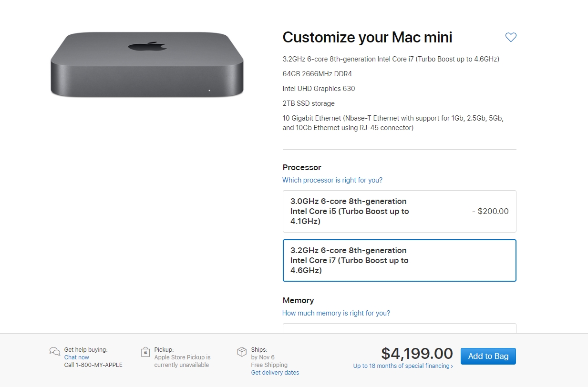Expand the 18 months special financing link

[x=403, y=366]
